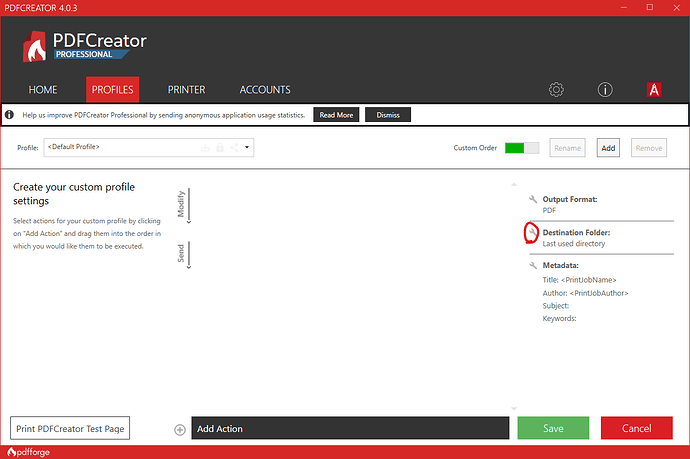The image size is (690, 459).
Task: Click 'Destination Folder:' label
Action: coord(576,232)
